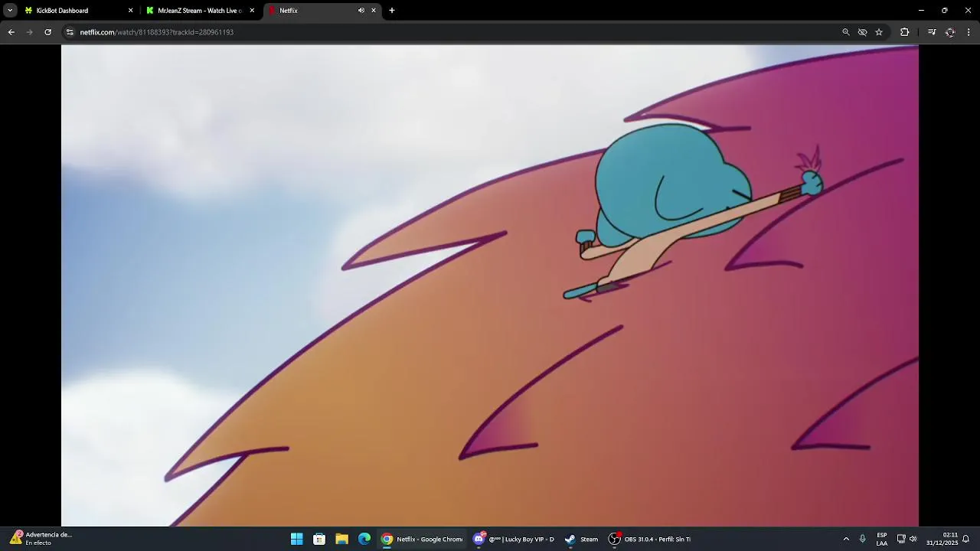Switch to the KickBot Dashboard tab

coord(77,11)
